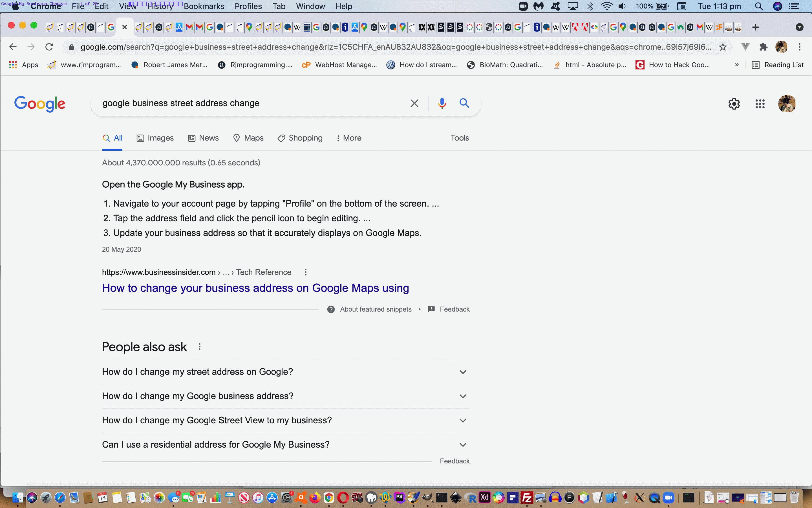This screenshot has height=508, width=812.
Task: Open 'How to change your business address' result
Action: click(x=255, y=288)
